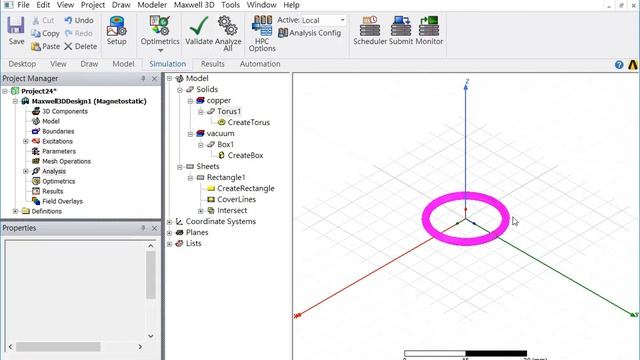Screen dimensions: 640x360
Task: Expand the Planes node
Action: point(169,233)
